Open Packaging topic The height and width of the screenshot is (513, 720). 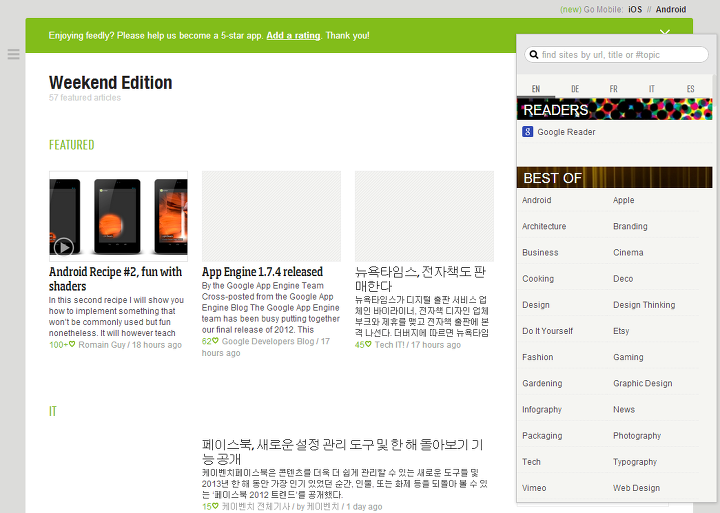(x=542, y=436)
